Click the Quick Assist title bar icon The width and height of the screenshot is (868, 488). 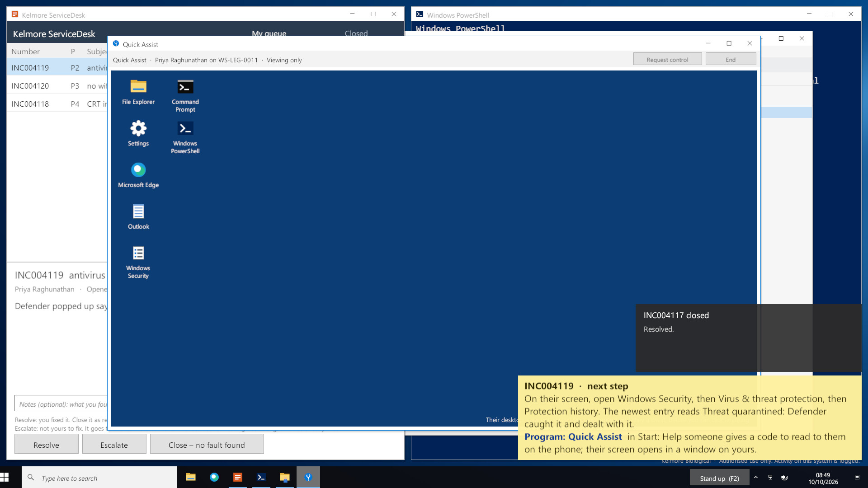pos(116,44)
